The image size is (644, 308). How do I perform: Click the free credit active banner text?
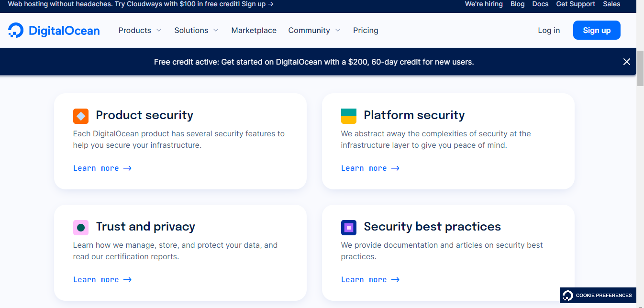pos(314,62)
